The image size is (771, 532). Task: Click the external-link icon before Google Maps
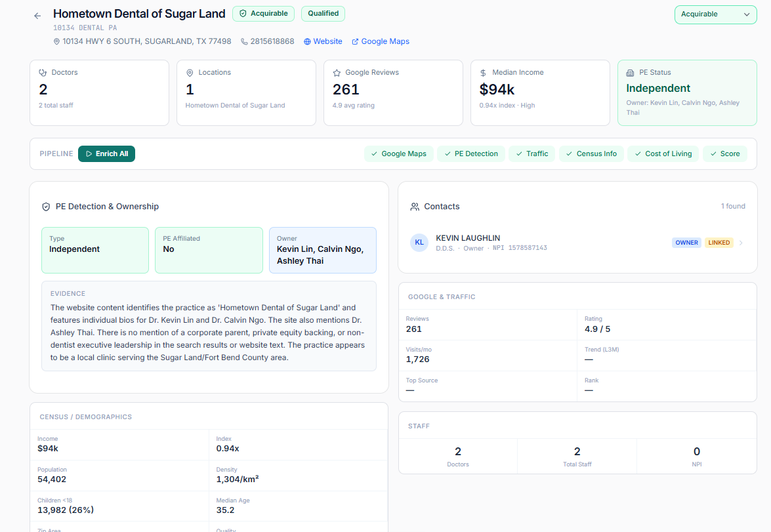(x=355, y=42)
